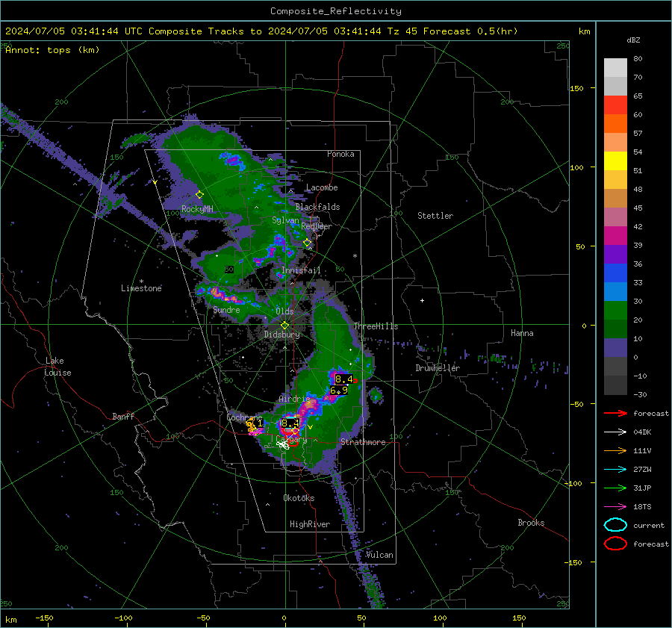
Task: Pick the bright green 20-30 dBZ swatch
Action: pyautogui.click(x=615, y=311)
